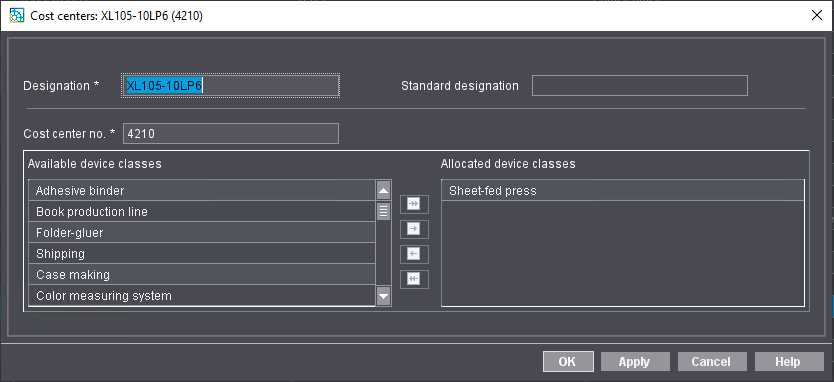
Task: Select Sheet-fed press in allocated classes
Action: click(x=623, y=190)
